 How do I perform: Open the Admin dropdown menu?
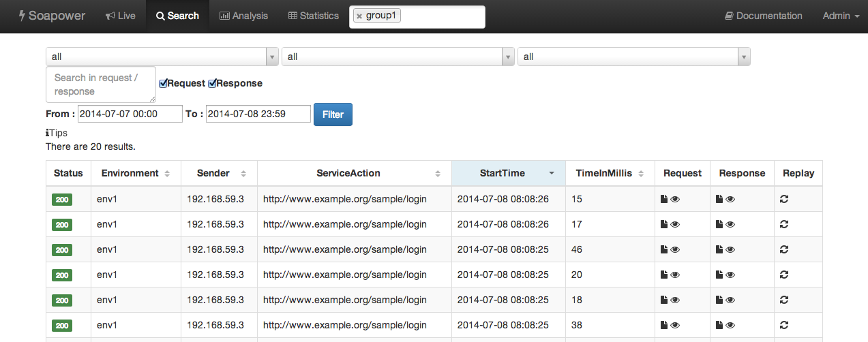(x=841, y=16)
